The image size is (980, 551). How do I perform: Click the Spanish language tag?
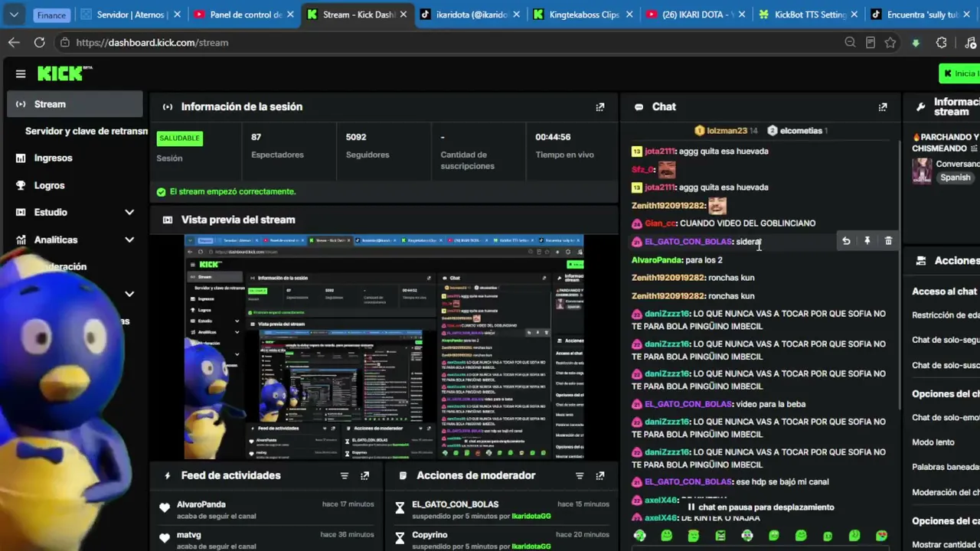(x=955, y=178)
